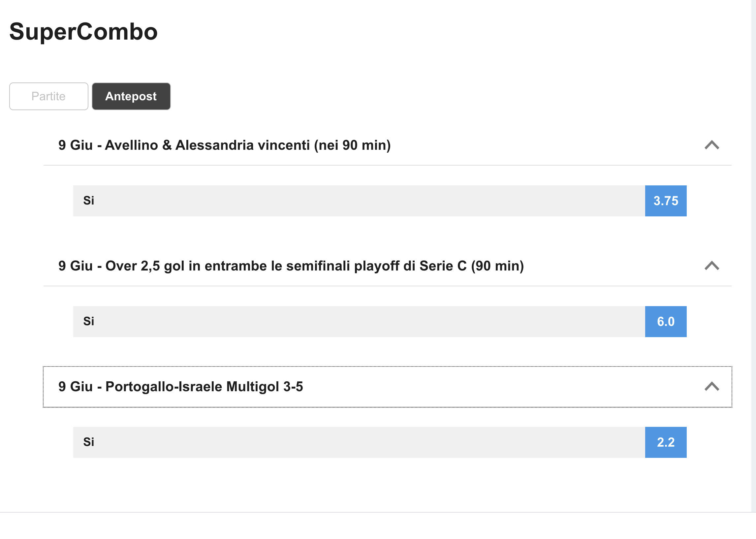Click the blue 3.75 odds button
The image size is (756, 539).
[665, 201]
